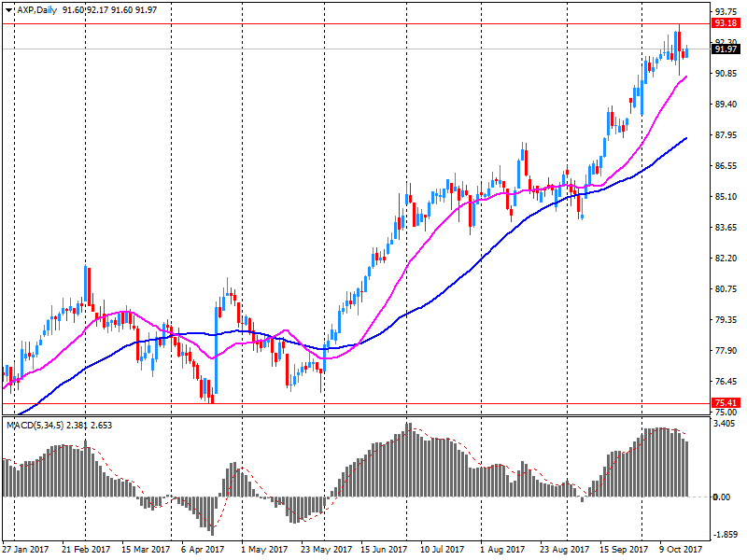Click the 87.95 price scale value
Screen dimensions: 747x560
coord(726,135)
